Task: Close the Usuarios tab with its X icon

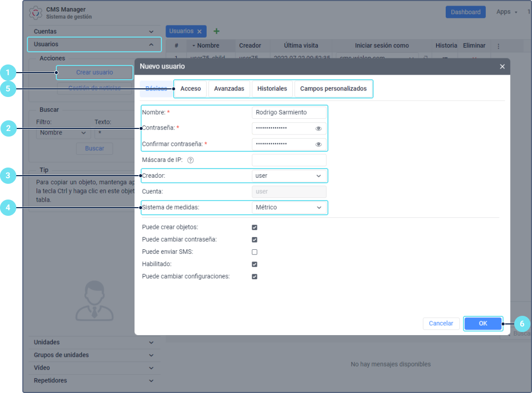Action: pos(199,31)
